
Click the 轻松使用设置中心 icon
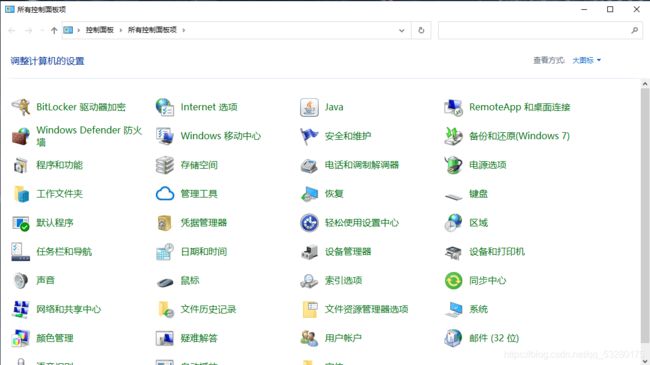coord(309,223)
